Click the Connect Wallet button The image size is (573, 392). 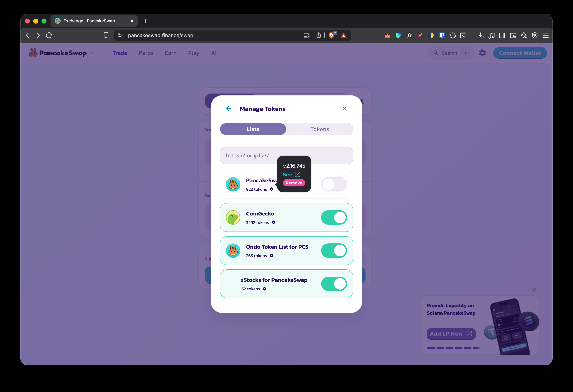pyautogui.click(x=520, y=53)
